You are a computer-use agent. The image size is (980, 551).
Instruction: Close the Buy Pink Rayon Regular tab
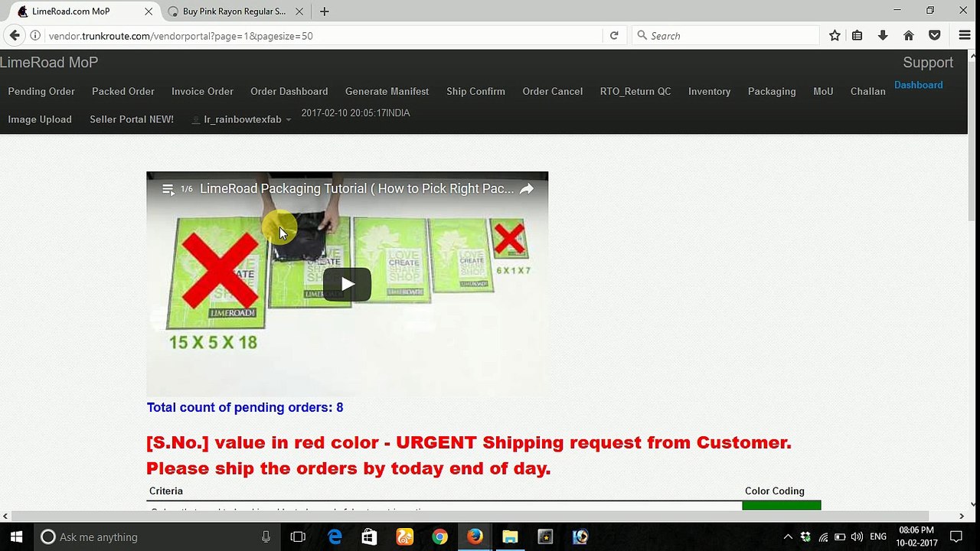[299, 11]
